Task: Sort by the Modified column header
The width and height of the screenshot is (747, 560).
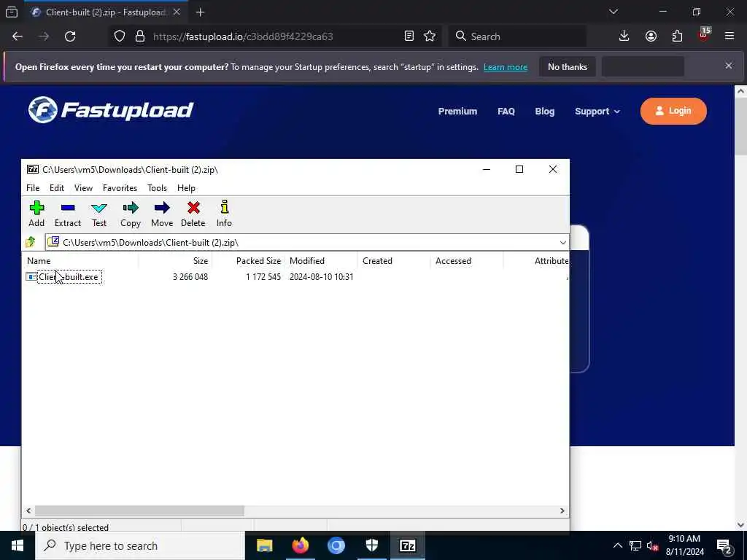Action: tap(321, 261)
